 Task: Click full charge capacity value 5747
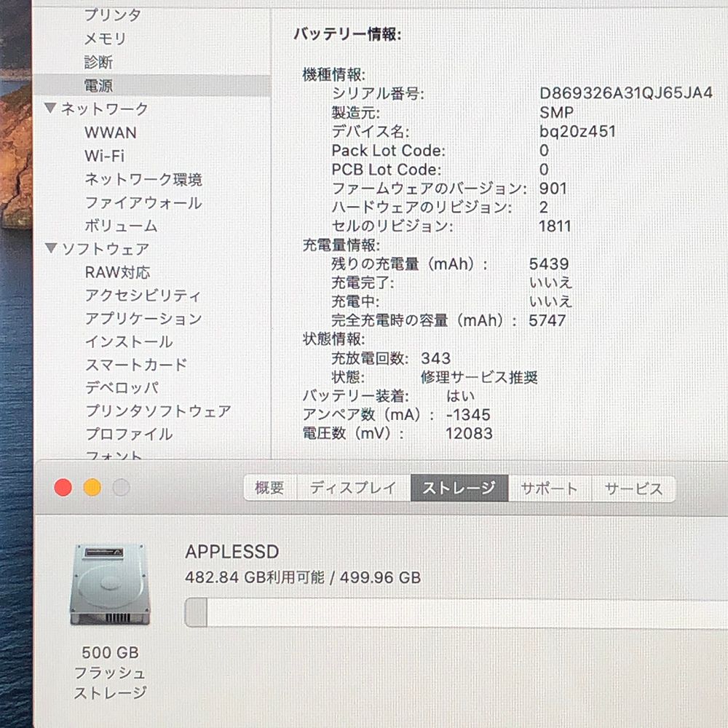547,321
